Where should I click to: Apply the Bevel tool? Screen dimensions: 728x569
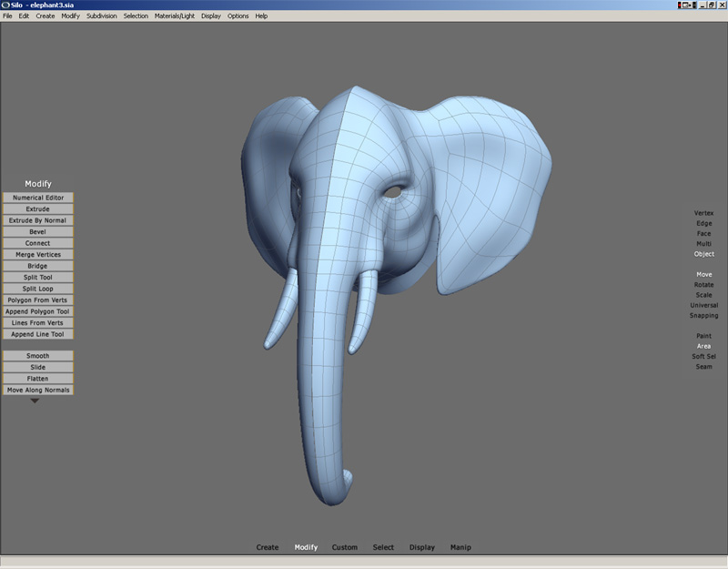(x=38, y=232)
